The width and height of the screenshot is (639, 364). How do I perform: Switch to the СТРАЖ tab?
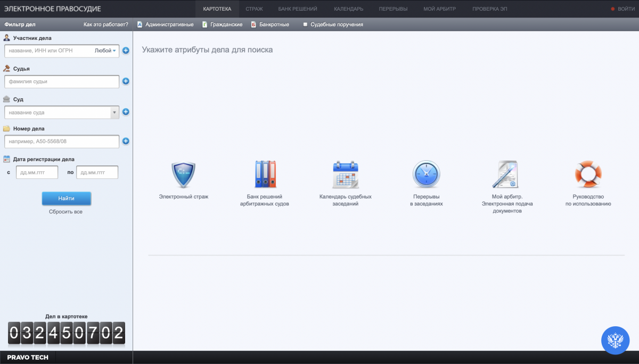(254, 9)
